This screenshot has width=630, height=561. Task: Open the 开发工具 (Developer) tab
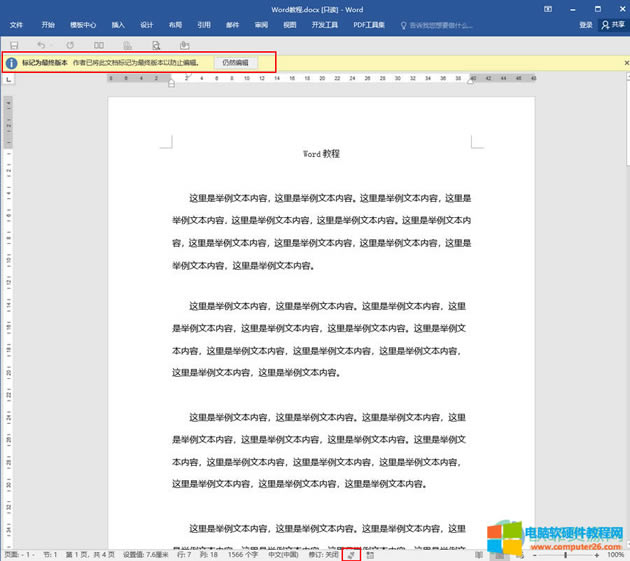click(327, 25)
